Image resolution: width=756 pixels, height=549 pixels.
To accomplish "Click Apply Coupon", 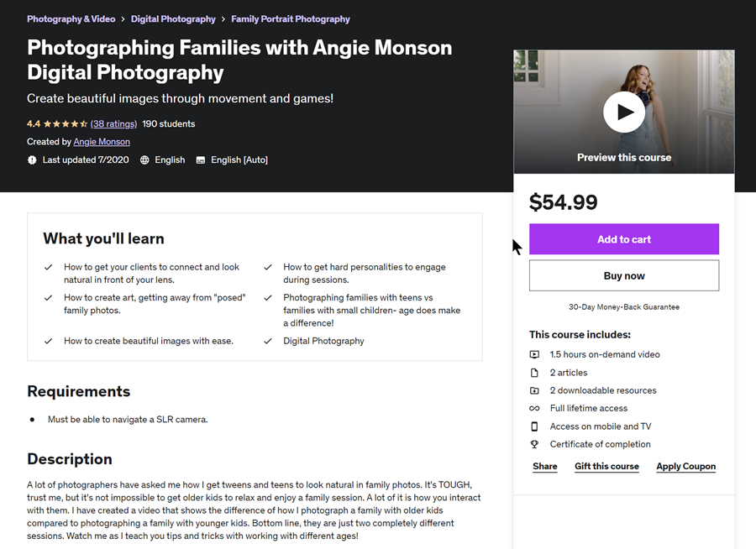I will 686,467.
